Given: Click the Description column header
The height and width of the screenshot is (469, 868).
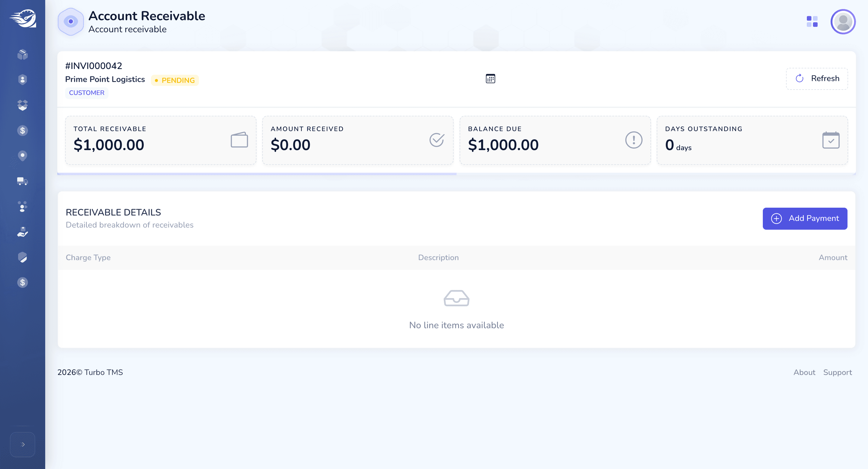Looking at the screenshot, I should (439, 257).
